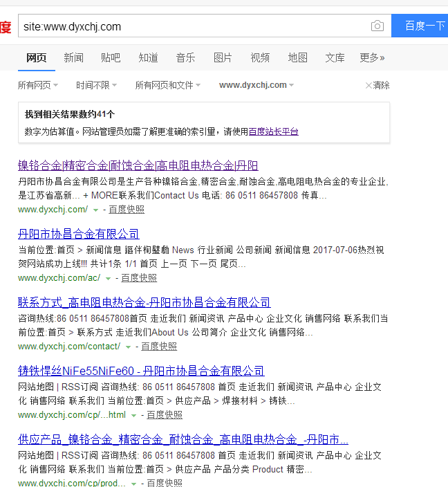The height and width of the screenshot is (487, 448).
Task: View 百度快照 for the cp/...html result
Action: (x=165, y=414)
